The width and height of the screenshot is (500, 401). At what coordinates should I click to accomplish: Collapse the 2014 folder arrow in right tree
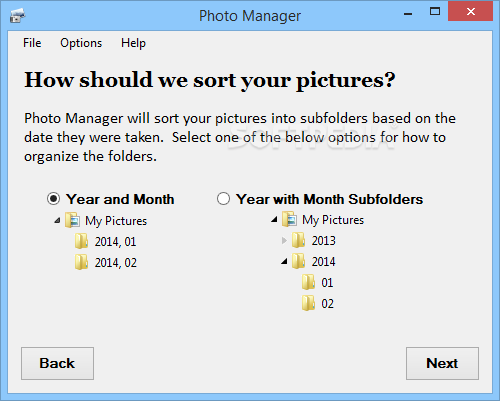click(x=284, y=262)
